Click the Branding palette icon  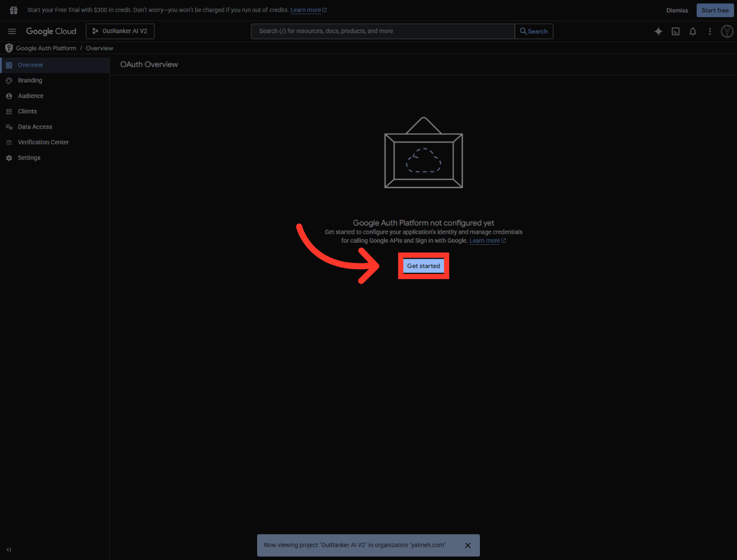pyautogui.click(x=9, y=81)
